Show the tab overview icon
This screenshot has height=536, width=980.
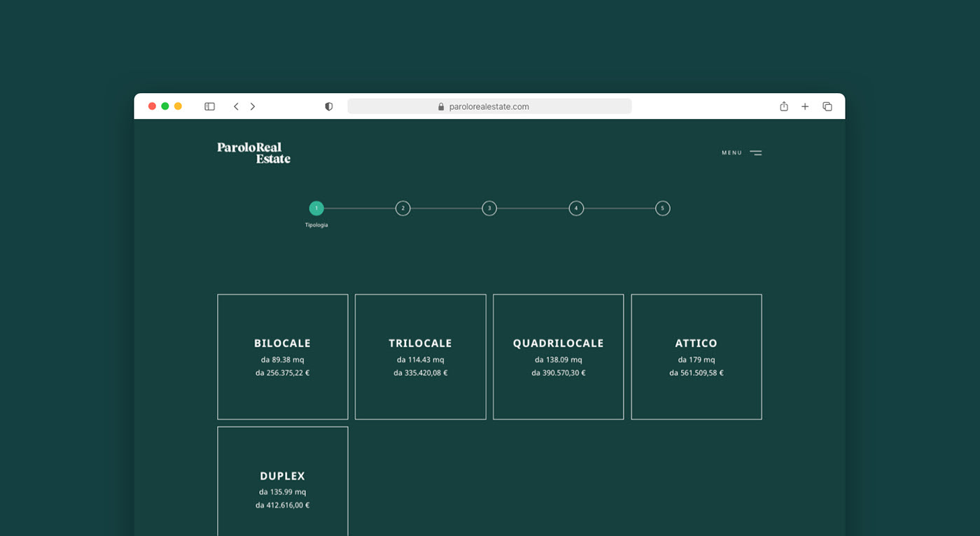point(827,106)
